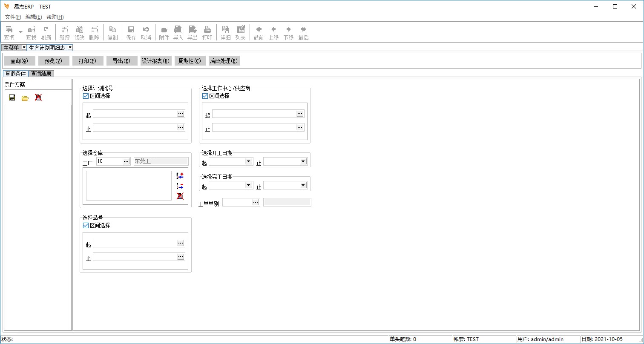Screen dimensions: 644x344
Task: Click the 预览(V) button
Action: point(54,61)
